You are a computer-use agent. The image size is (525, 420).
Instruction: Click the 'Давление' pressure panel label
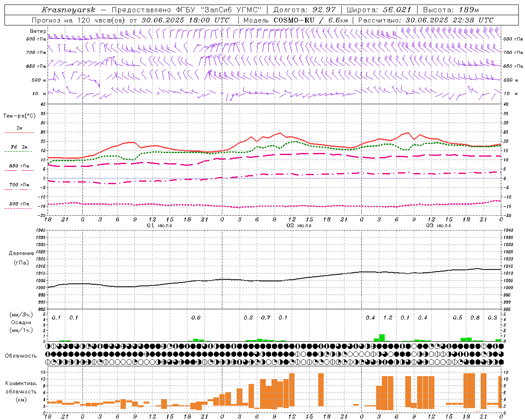click(21, 253)
